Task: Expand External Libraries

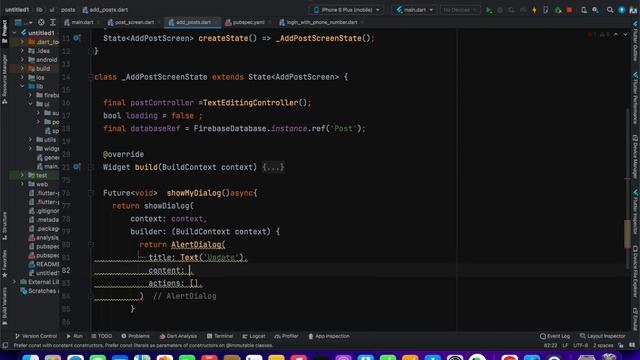Action: point(15,282)
